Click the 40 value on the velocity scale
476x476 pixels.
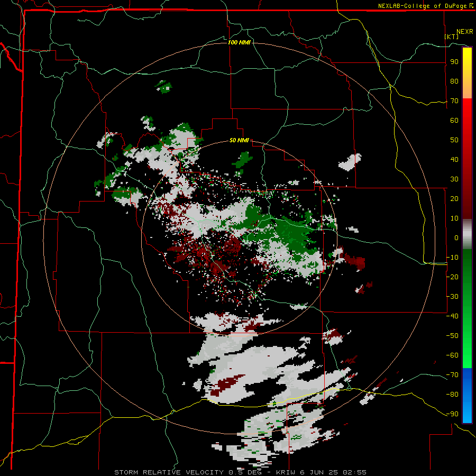tap(454, 160)
